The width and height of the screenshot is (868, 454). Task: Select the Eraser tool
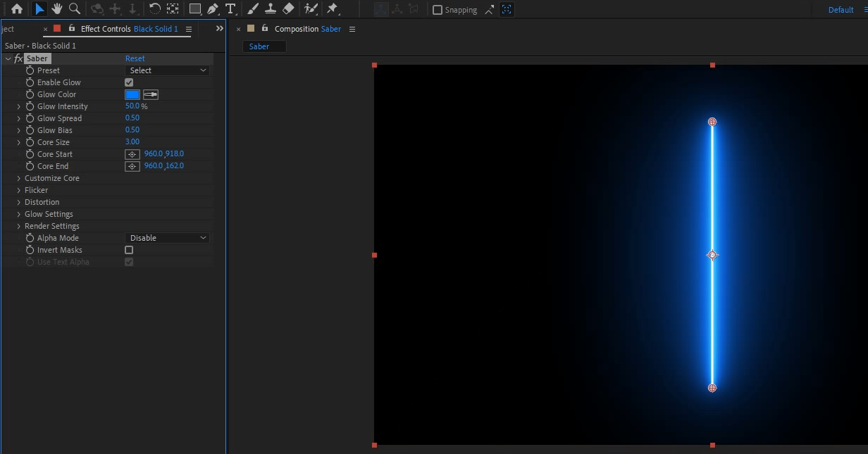click(x=287, y=9)
